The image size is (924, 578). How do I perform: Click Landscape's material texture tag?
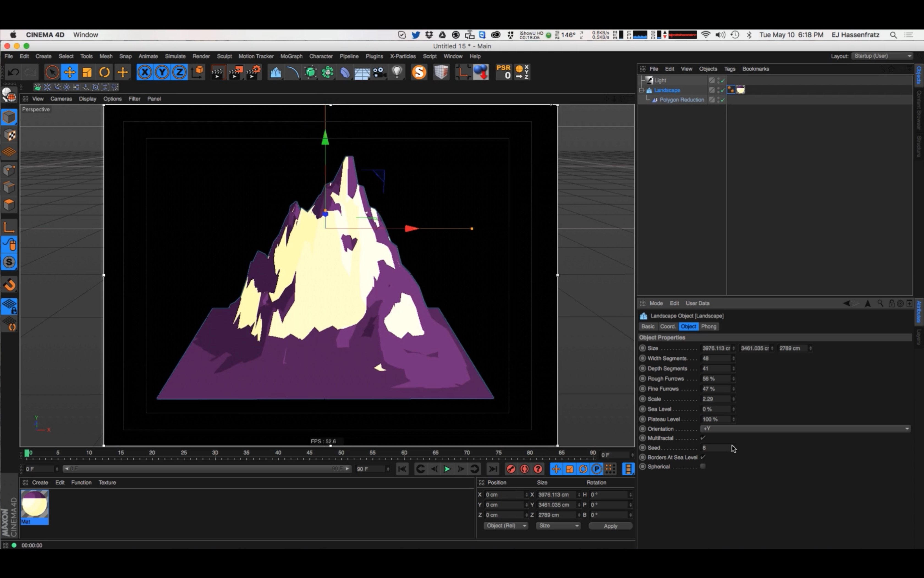[741, 90]
